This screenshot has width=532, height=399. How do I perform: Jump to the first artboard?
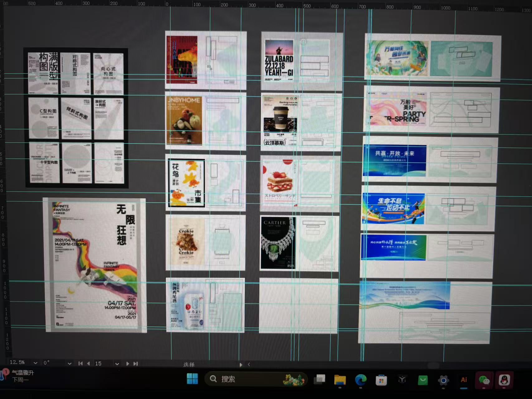coord(80,363)
